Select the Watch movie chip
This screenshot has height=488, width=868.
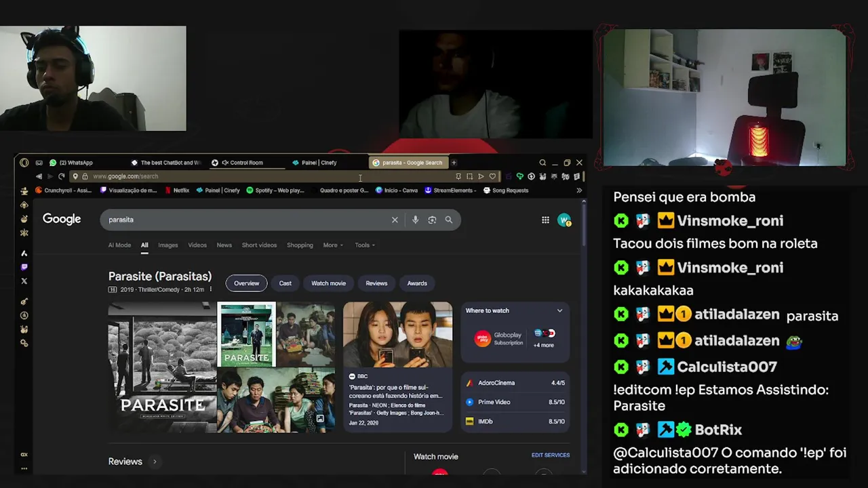[328, 283]
